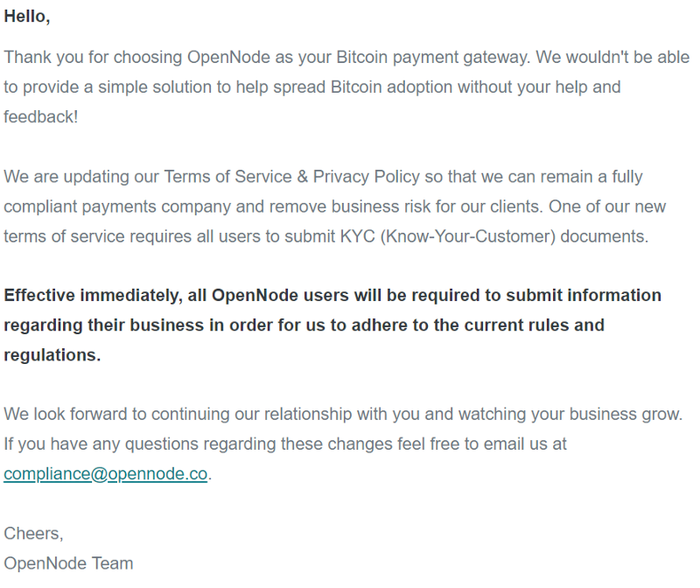
Task: Click the OpenNode Team signature
Action: click(68, 563)
